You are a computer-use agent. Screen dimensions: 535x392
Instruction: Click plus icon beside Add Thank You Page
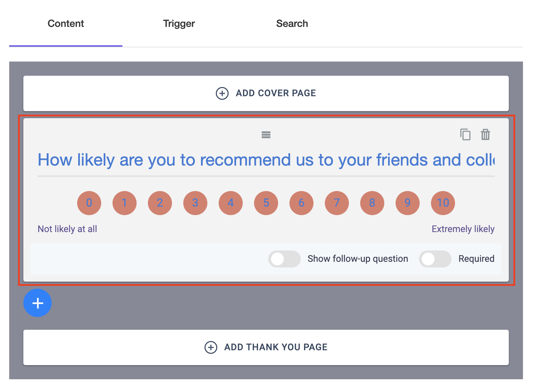(211, 347)
